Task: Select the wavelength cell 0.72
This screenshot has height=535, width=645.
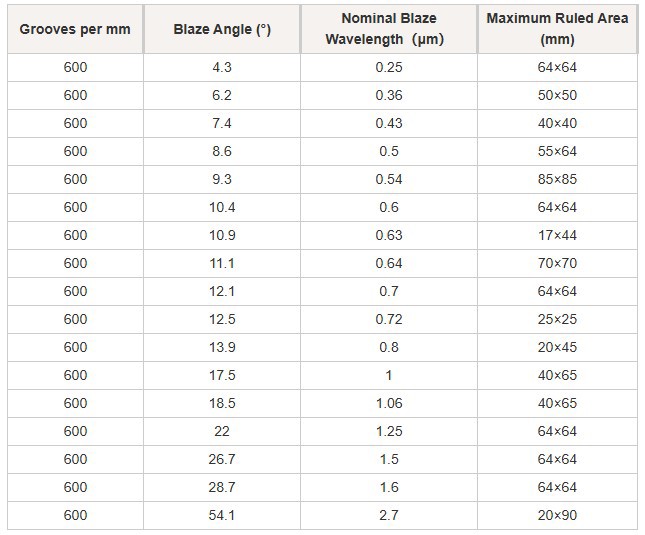Action: [x=389, y=319]
